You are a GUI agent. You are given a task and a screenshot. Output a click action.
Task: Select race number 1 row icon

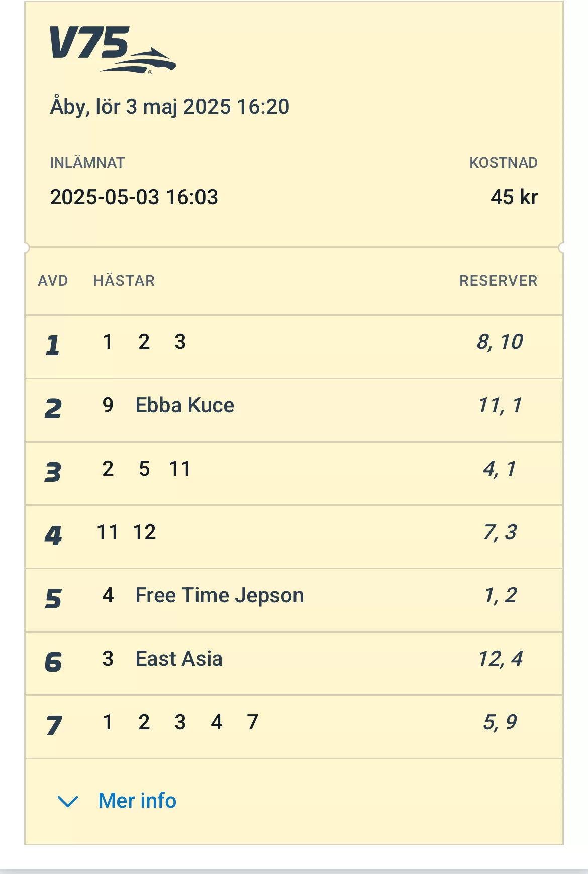pyautogui.click(x=53, y=345)
